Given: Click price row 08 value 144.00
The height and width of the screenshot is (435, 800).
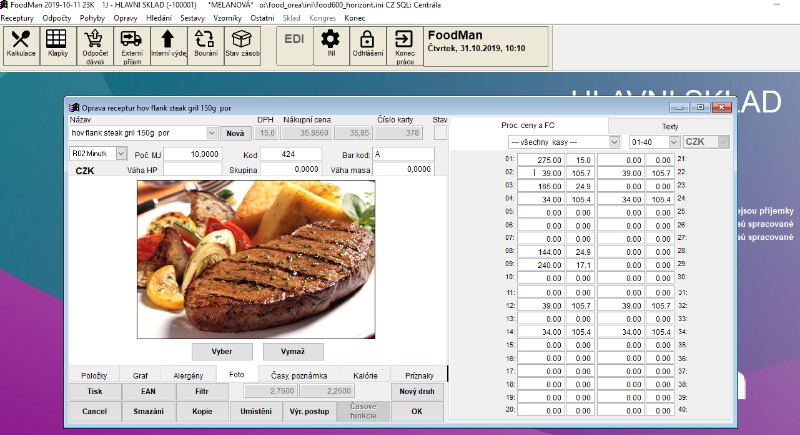Looking at the screenshot, I should [x=541, y=252].
